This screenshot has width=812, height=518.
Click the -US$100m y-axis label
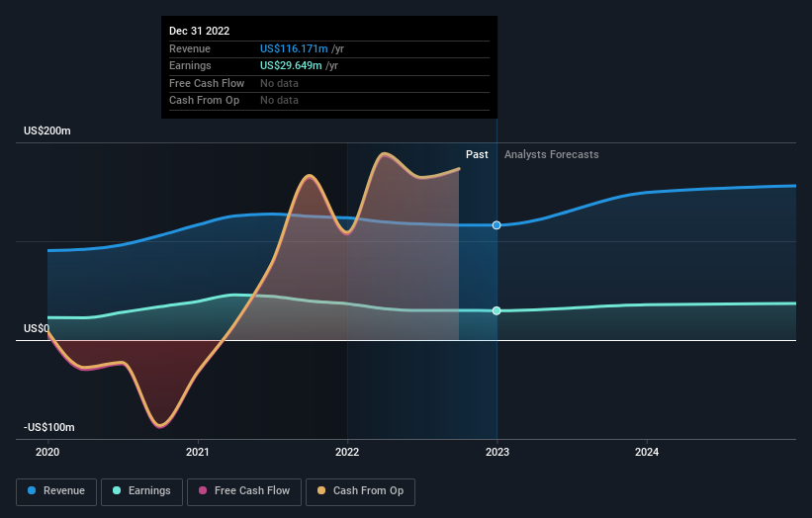[x=49, y=427]
